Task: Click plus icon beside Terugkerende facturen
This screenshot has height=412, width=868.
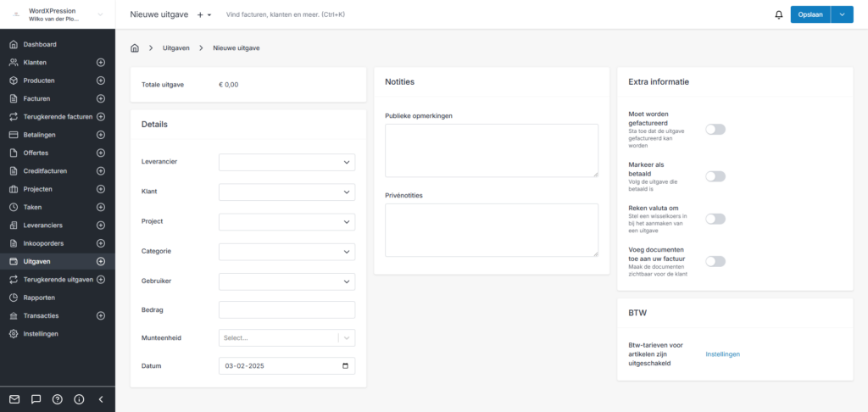Action: pyautogui.click(x=101, y=117)
